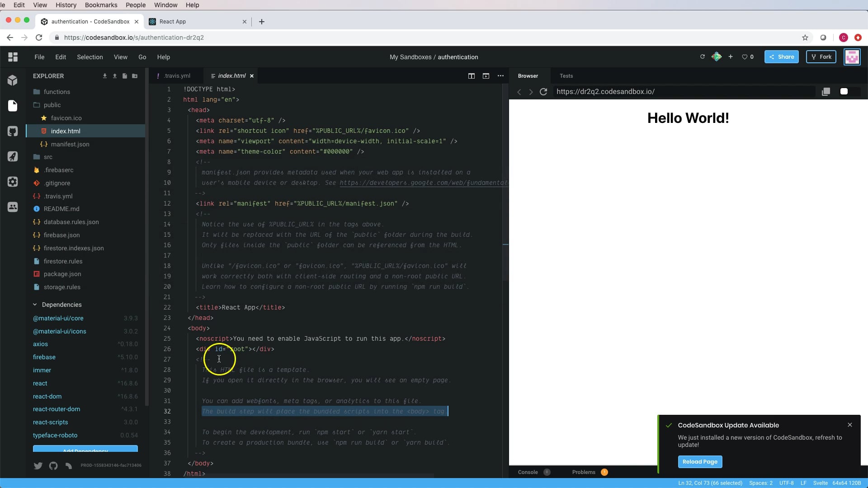Click plus icon to create sandbox
The width and height of the screenshot is (868, 488).
click(731, 57)
